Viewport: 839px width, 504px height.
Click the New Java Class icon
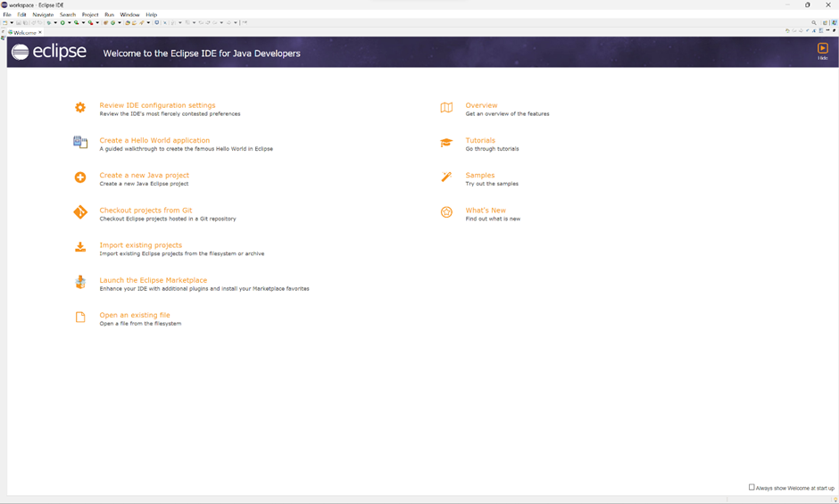pyautogui.click(x=112, y=22)
